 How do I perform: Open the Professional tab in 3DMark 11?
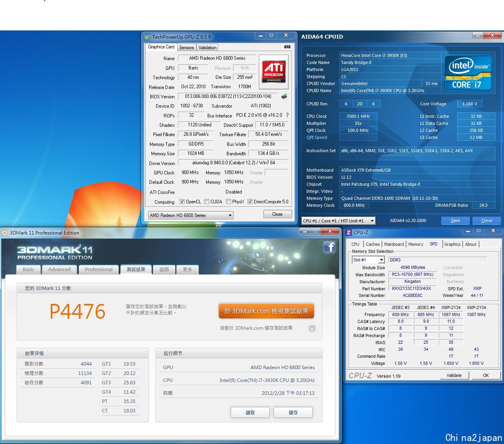(99, 269)
